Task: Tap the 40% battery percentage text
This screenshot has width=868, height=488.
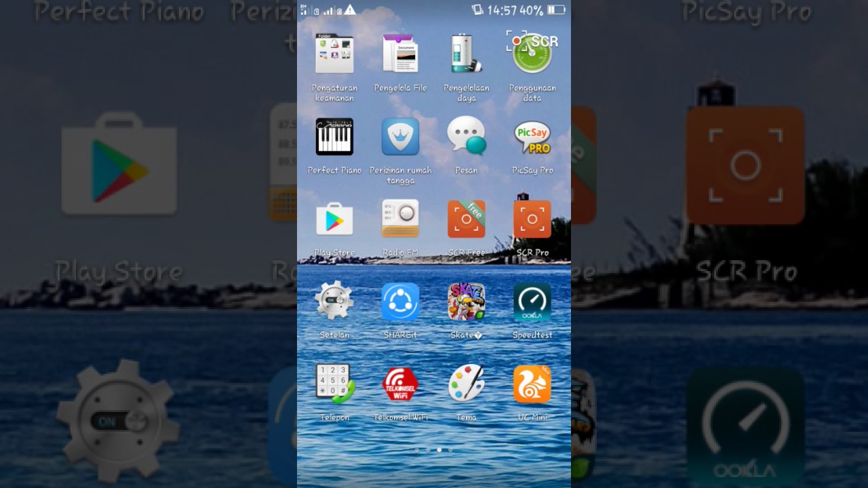Action: 531,10
